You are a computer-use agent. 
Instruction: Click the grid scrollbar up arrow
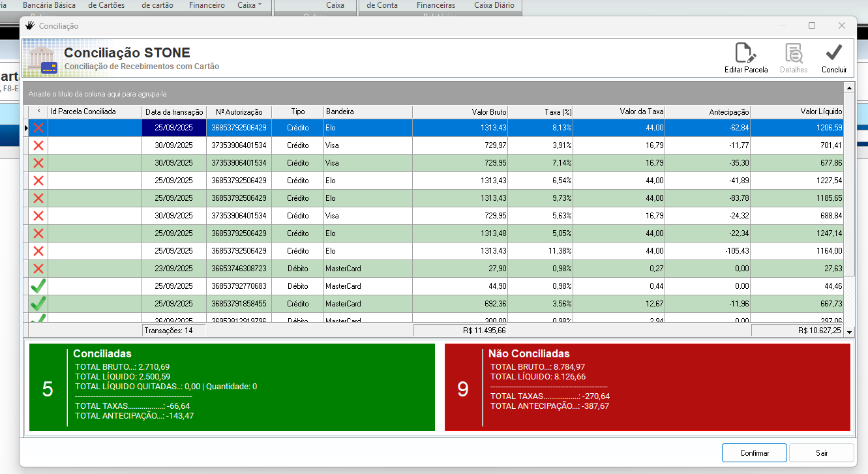point(849,88)
